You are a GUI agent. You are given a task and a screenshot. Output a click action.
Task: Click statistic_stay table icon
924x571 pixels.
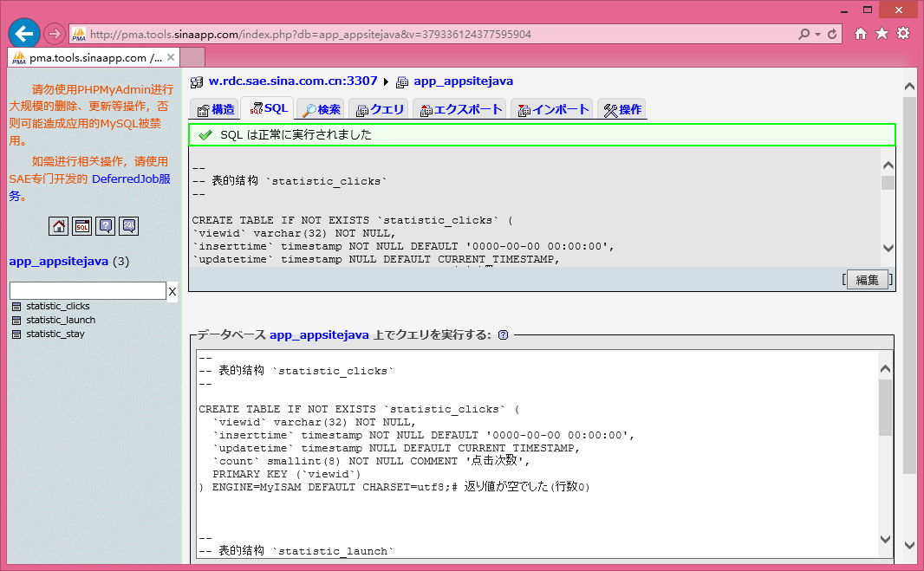coord(16,334)
